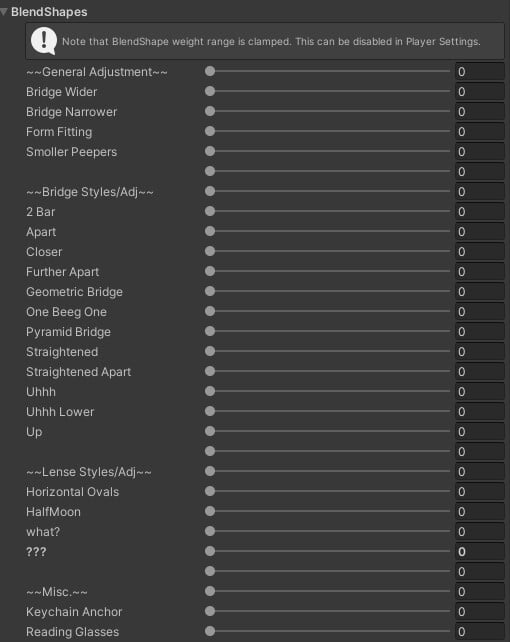This screenshot has height=642, width=510.
Task: Click the Further Apart slider handle
Action: click(x=210, y=271)
